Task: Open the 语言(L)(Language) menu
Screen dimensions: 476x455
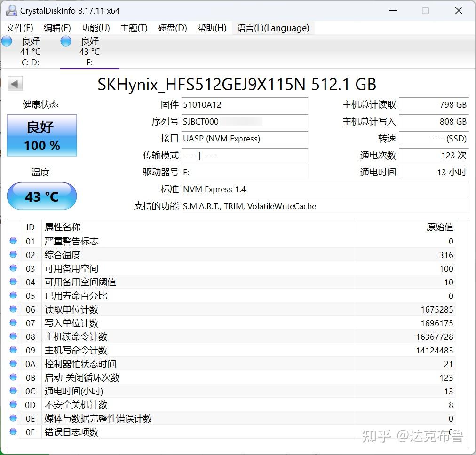Action: (x=273, y=28)
